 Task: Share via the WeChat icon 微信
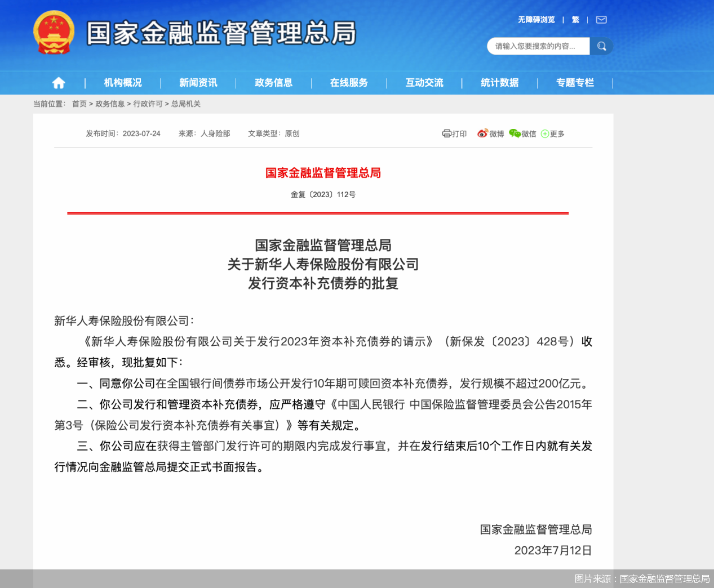522,133
